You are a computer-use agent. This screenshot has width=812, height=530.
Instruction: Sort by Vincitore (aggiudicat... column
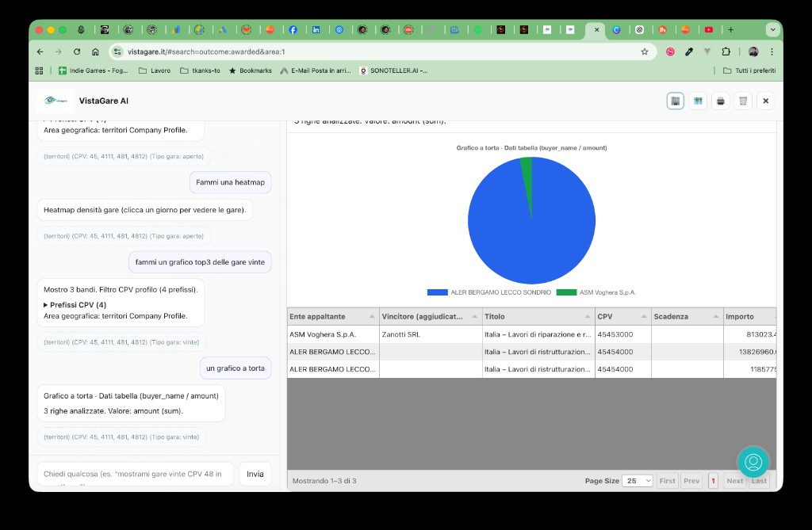pos(430,317)
